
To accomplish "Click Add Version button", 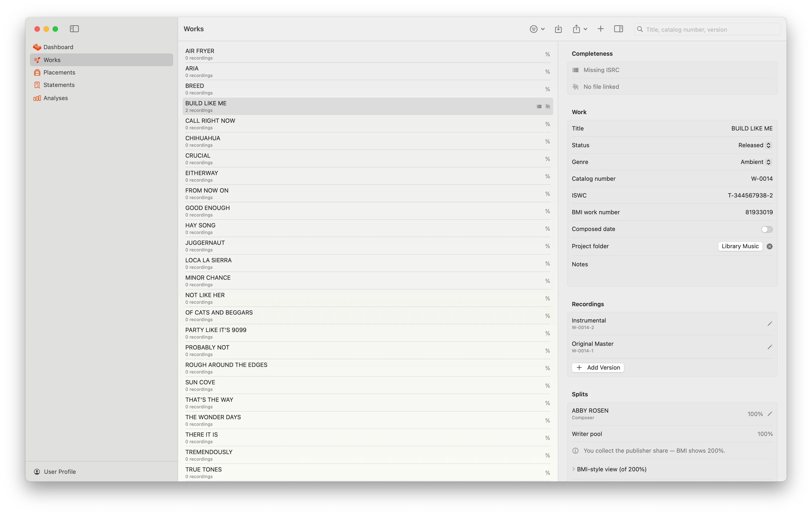I will coord(598,367).
